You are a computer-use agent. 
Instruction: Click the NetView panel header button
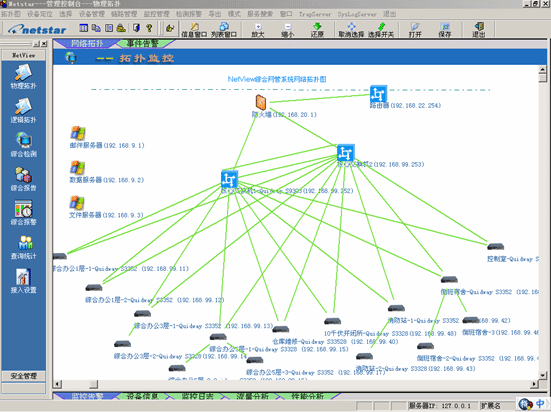point(24,55)
